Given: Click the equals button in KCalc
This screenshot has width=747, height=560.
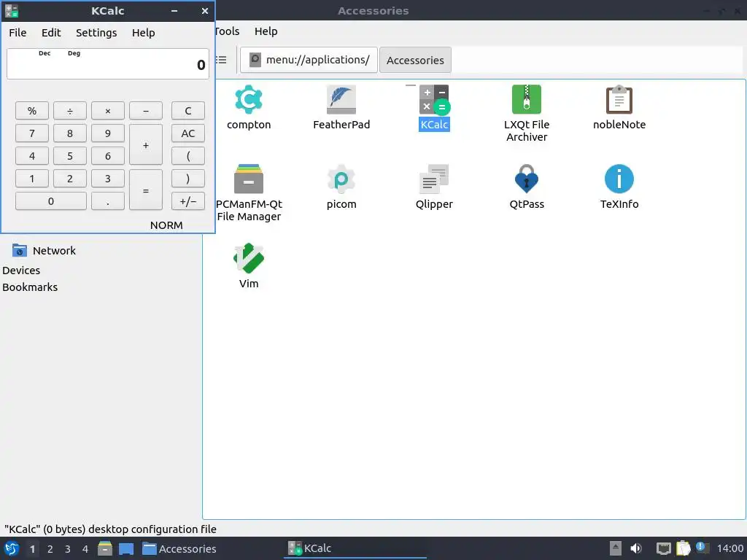Looking at the screenshot, I should click(x=146, y=190).
